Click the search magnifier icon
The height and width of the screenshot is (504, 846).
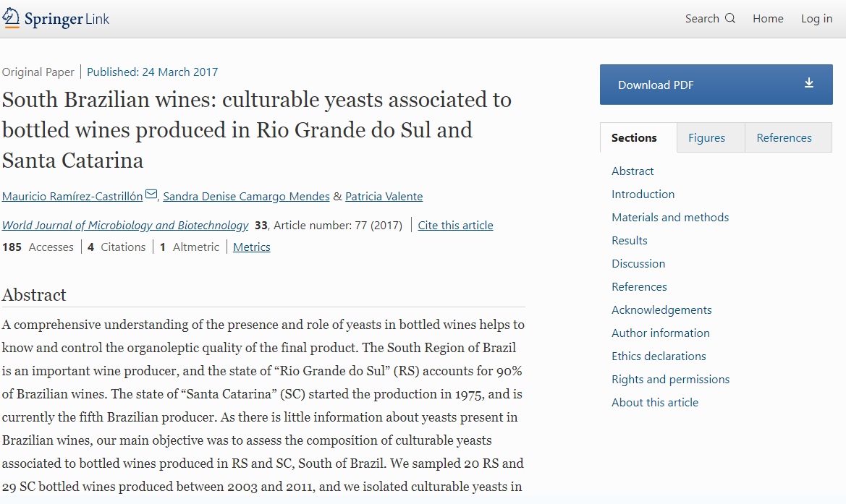pos(729,19)
